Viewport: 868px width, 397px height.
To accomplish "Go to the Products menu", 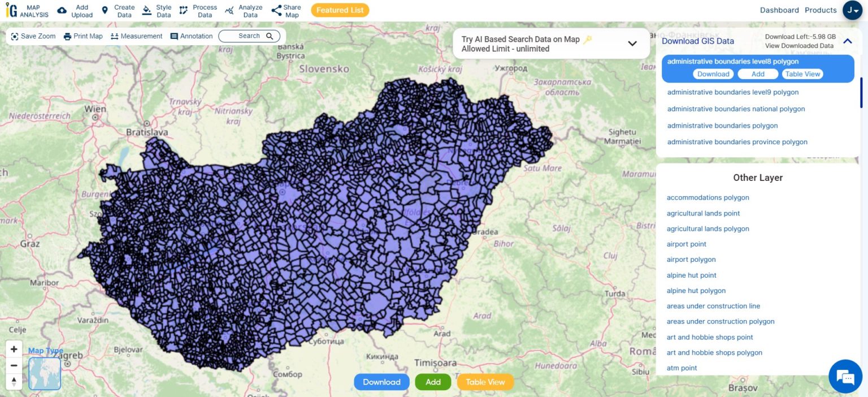I will point(820,10).
